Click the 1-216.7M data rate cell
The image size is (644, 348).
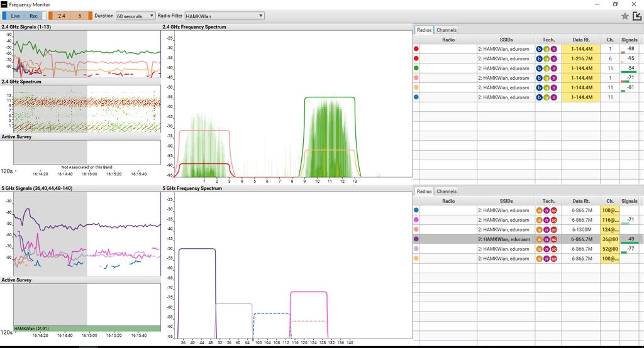click(x=581, y=58)
